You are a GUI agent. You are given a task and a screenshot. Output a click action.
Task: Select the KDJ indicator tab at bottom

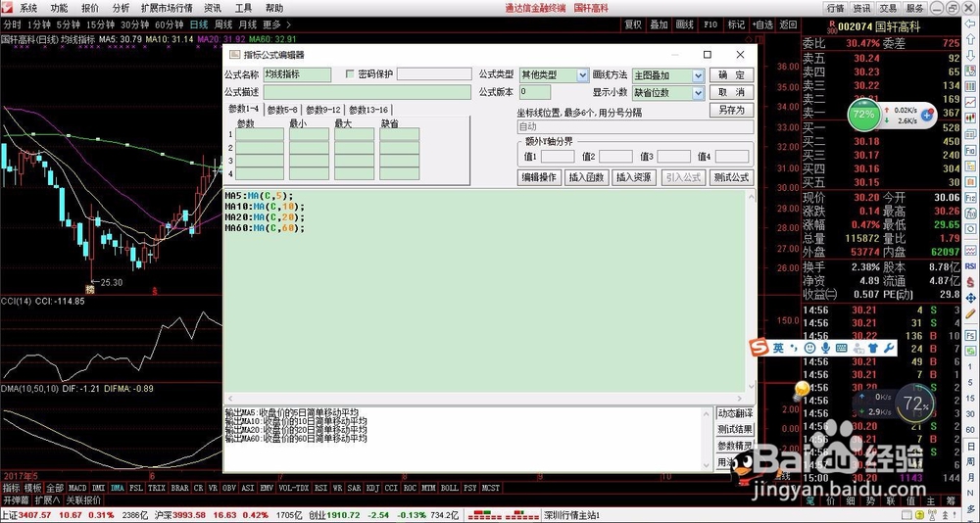coord(372,488)
